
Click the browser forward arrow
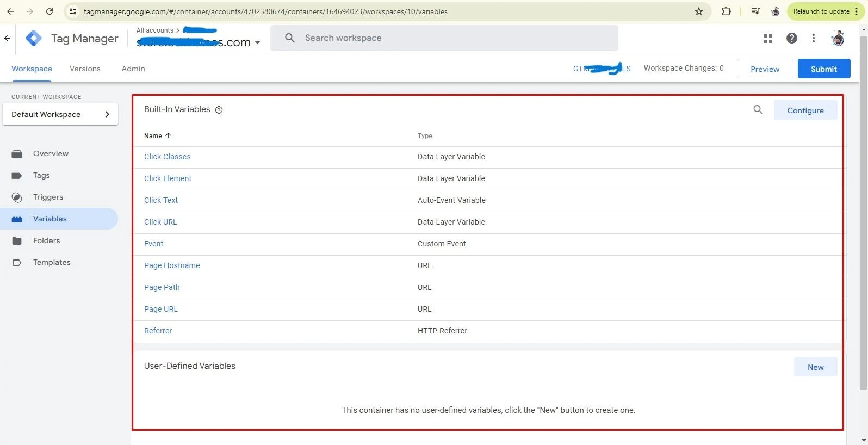click(30, 11)
